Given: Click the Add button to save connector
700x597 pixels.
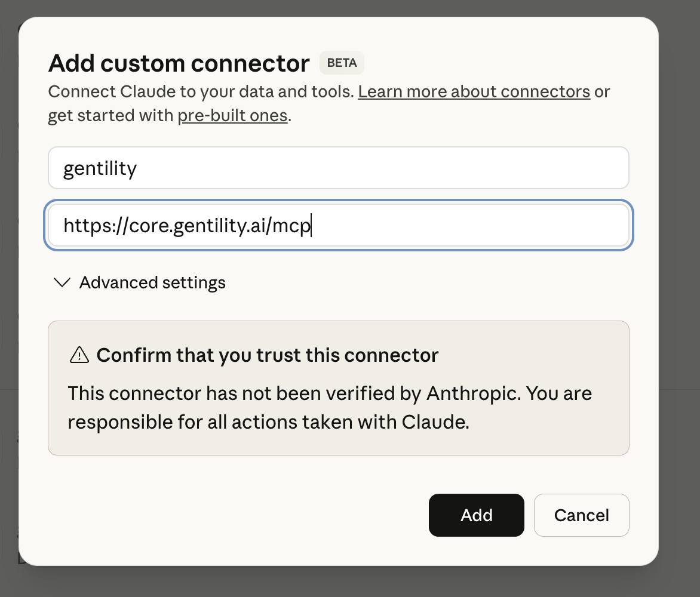Looking at the screenshot, I should tap(476, 515).
